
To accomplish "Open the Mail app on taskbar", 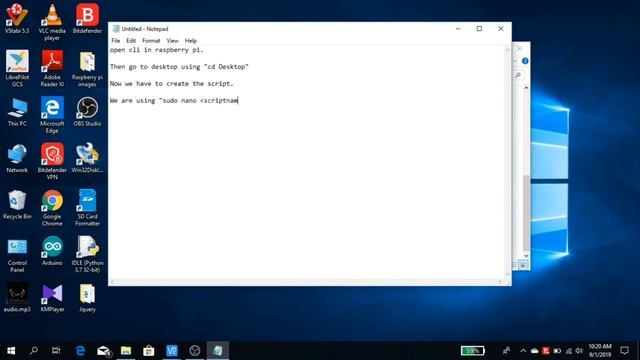I will pyautogui.click(x=103, y=351).
